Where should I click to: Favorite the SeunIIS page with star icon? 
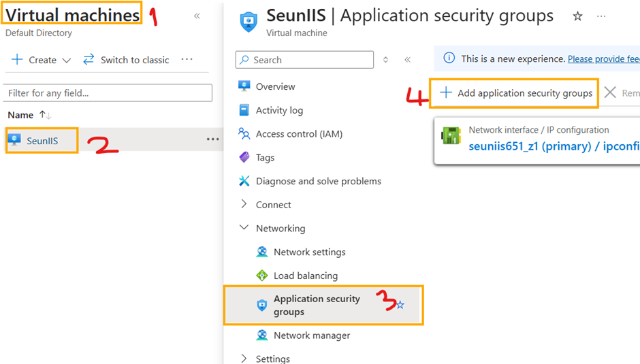pos(577,16)
